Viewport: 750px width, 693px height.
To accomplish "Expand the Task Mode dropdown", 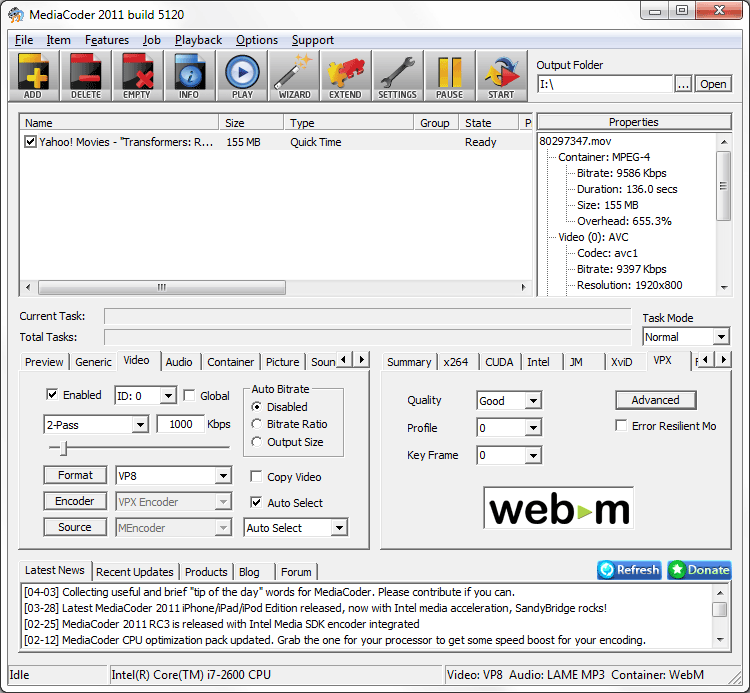I will tap(720, 337).
